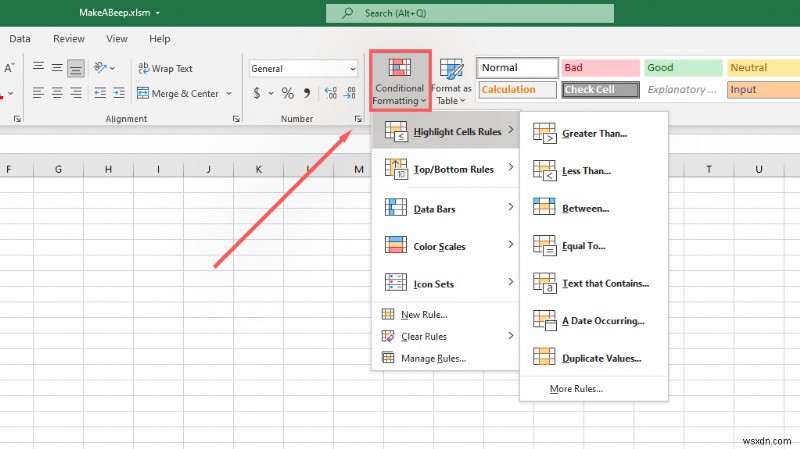Align text left
This screenshot has width=800, height=449.
[x=38, y=93]
